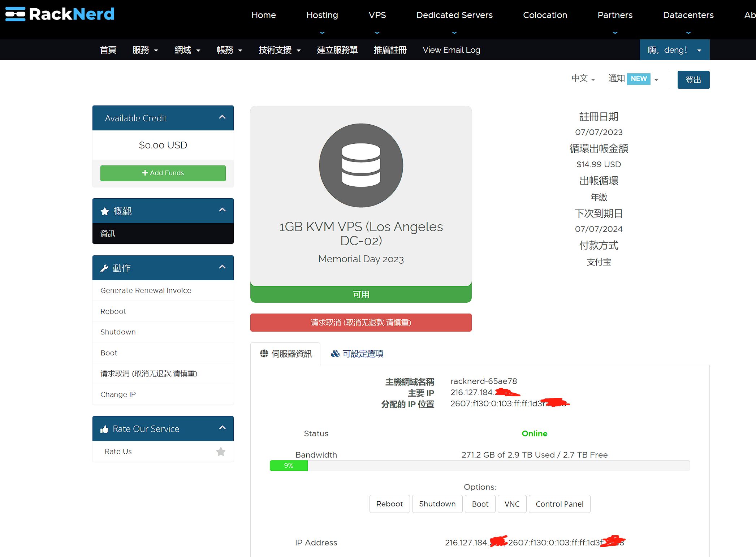Open 建立服務單 ticket page
This screenshot has height=557, width=756.
tap(337, 50)
